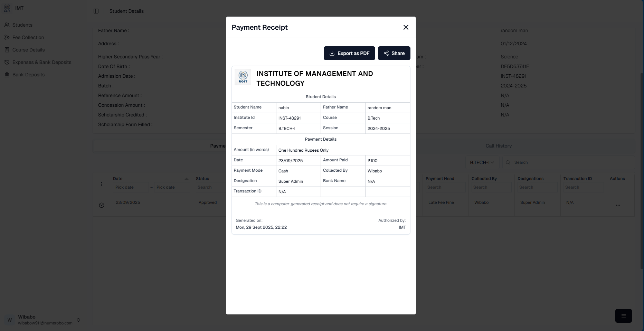The width and height of the screenshot is (644, 331).
Task: Click the institute RGIT logo in receipt
Action: pyautogui.click(x=243, y=77)
